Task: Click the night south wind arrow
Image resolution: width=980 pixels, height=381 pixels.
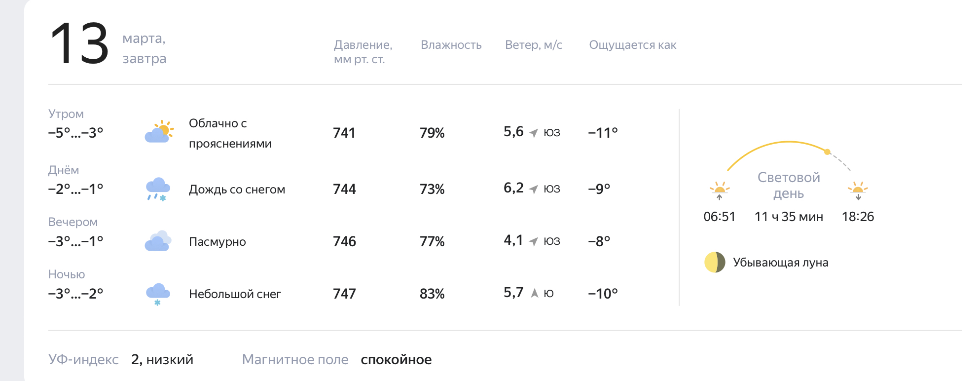Action: point(534,293)
